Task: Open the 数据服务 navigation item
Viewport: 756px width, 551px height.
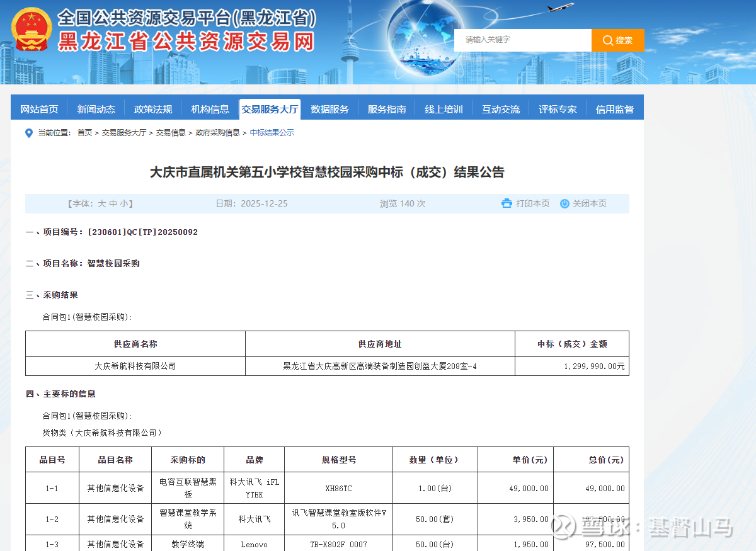Action: point(329,109)
